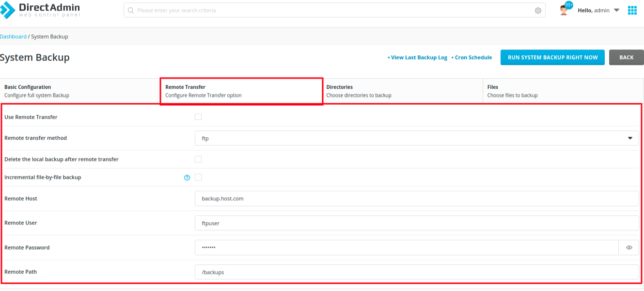Open the apps grid menu icon
This screenshot has width=644, height=291.
632,10
